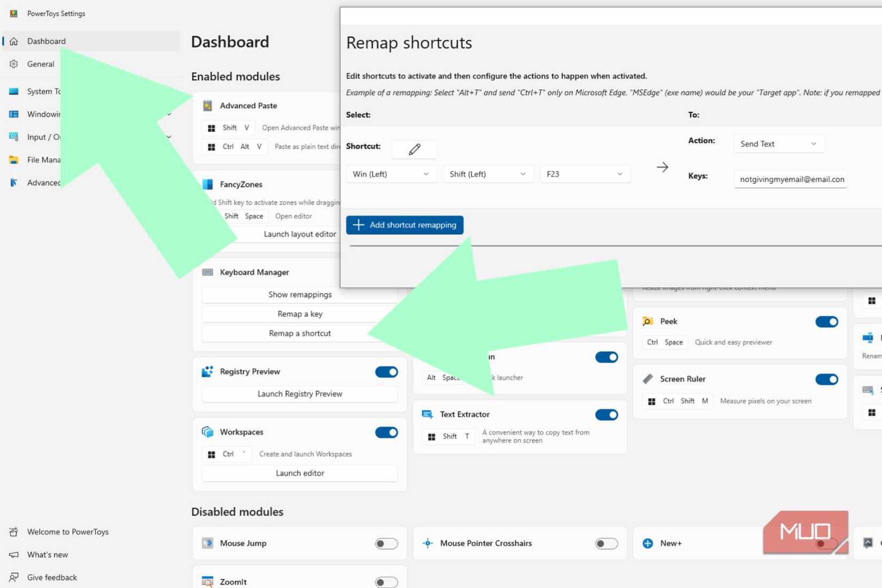Click the Mouse Pointer Crosshairs icon
882x588 pixels.
coord(428,543)
